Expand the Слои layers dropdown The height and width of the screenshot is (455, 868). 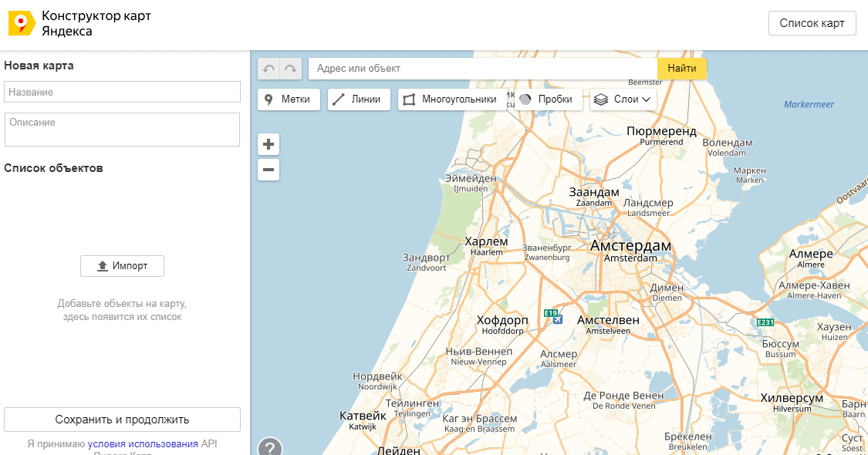[x=623, y=99]
